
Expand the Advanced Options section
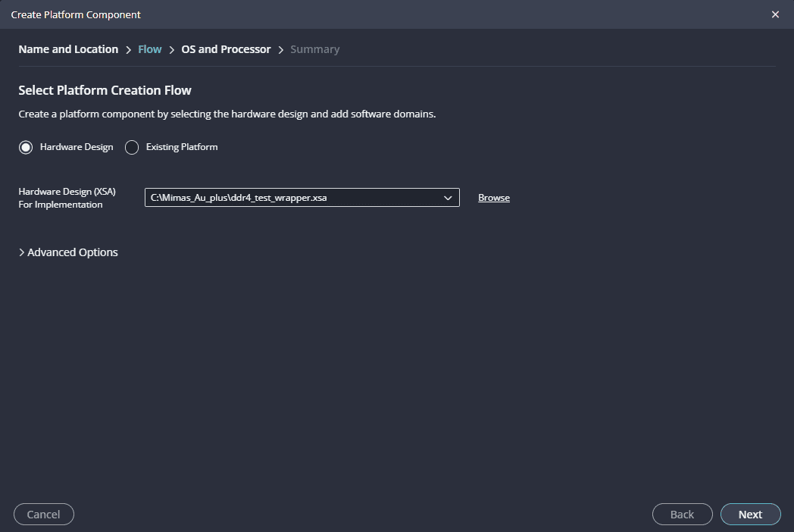(x=68, y=252)
